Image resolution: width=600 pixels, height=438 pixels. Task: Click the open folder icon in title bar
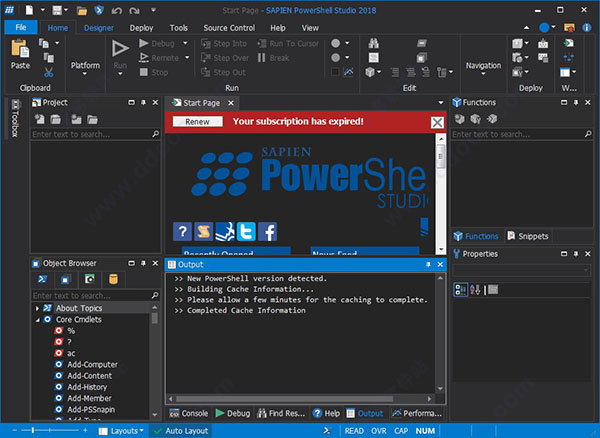tap(82, 10)
